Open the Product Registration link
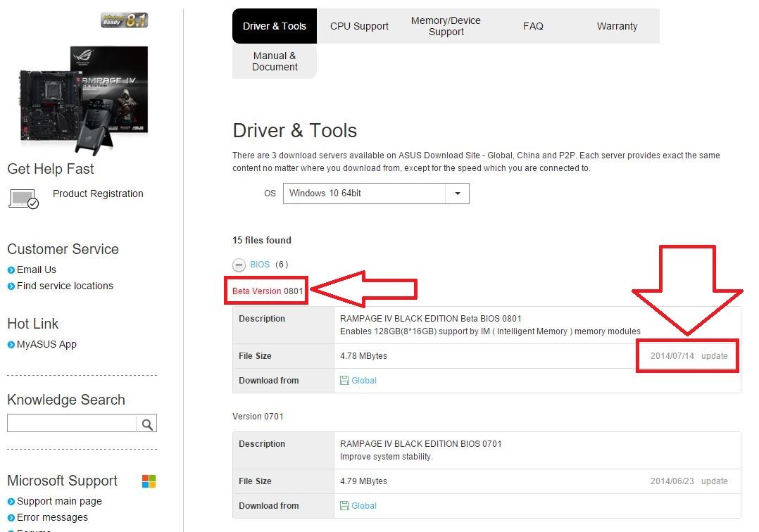Viewport: 759px width, 532px height. click(98, 194)
